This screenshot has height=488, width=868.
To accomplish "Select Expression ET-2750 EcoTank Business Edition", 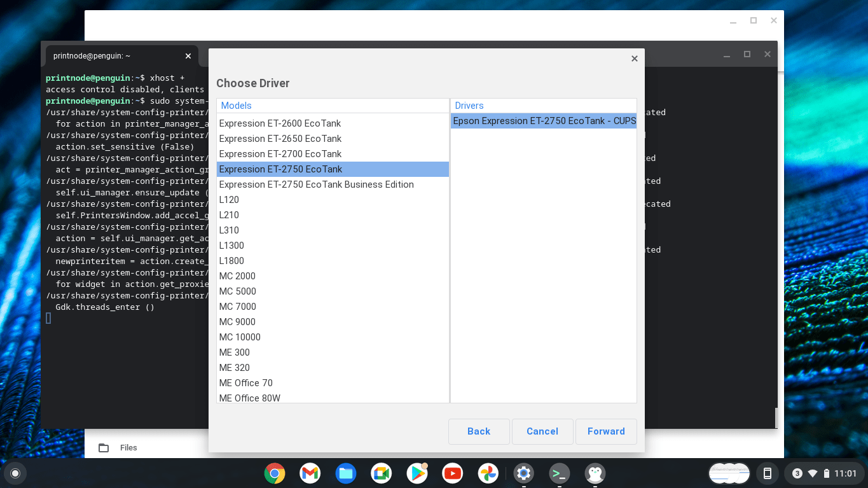I will (x=333, y=185).
